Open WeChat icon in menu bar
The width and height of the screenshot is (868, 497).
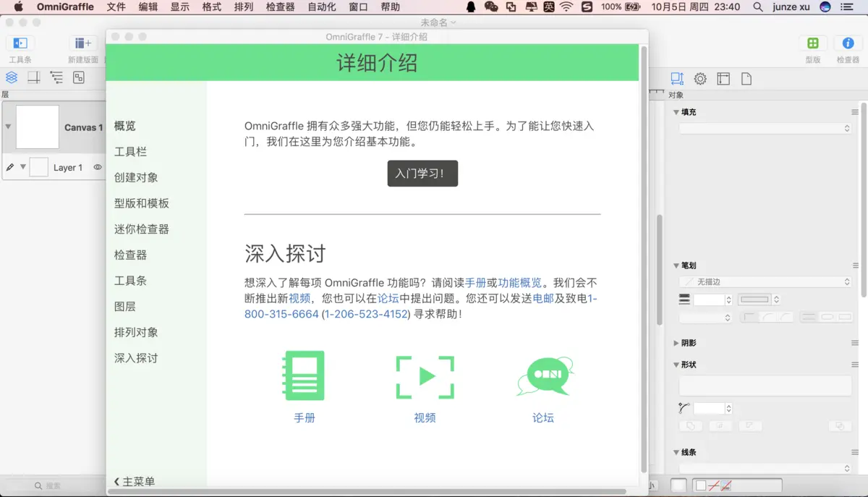(491, 7)
